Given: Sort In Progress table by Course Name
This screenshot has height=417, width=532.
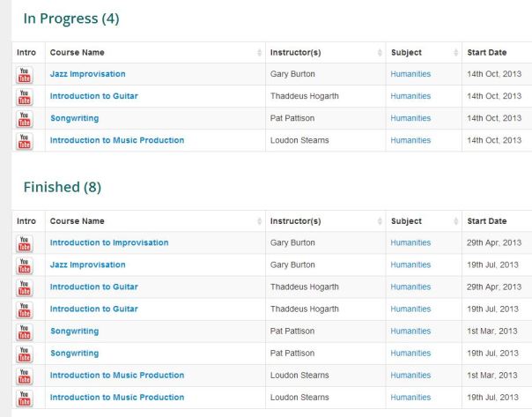Looking at the screenshot, I should (x=154, y=53).
